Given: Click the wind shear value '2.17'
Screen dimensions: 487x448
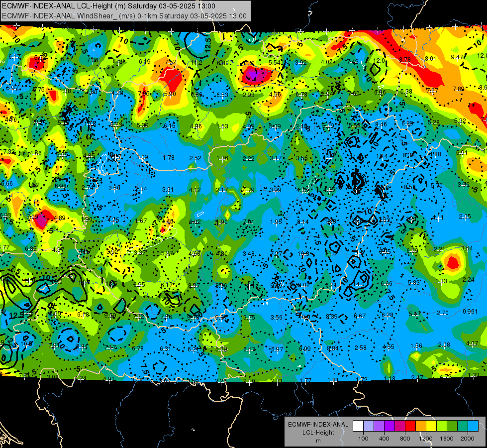Looking at the screenshot, I should (222, 190).
